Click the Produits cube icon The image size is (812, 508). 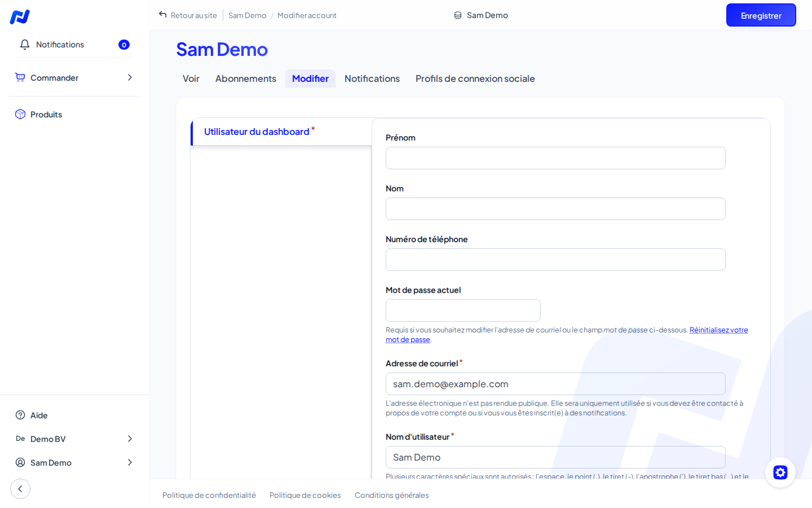(20, 114)
